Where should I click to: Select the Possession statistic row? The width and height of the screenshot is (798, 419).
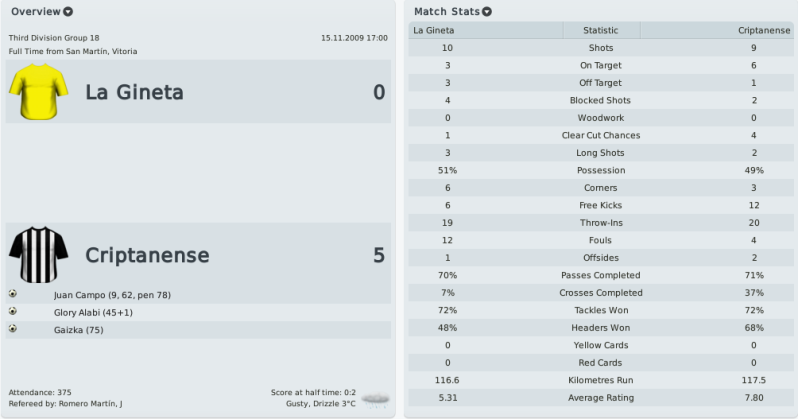pos(601,170)
